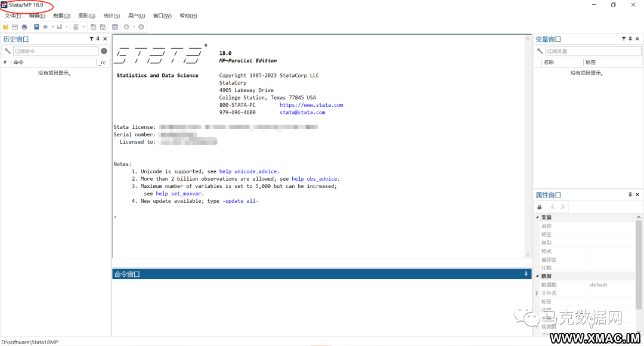The image size is (644, 346).
Task: Click the next variable arrow in 属性窗口
Action: click(x=562, y=206)
